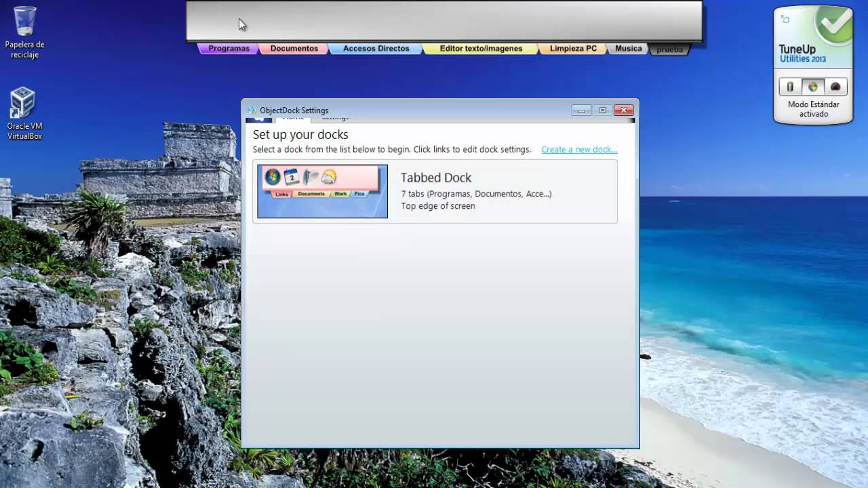Activate TuneUp standard mode Windows-logo icon

point(812,87)
